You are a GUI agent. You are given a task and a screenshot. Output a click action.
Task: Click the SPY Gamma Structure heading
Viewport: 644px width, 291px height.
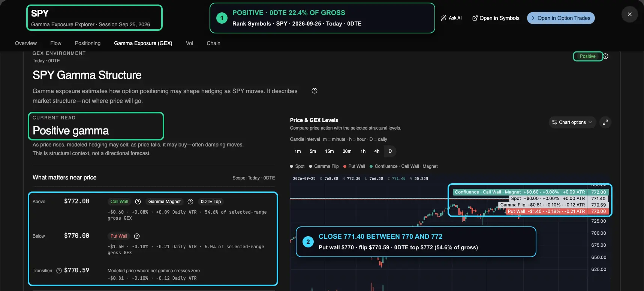[87, 75]
